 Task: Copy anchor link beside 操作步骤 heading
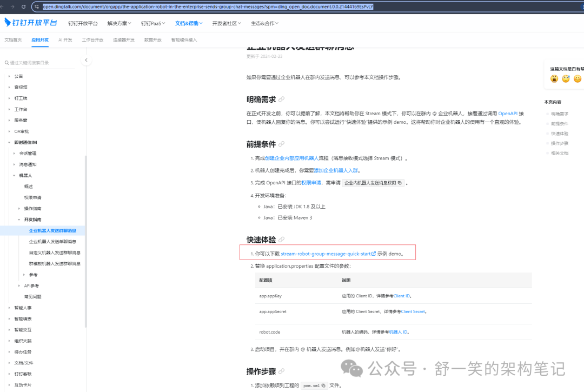[282, 371]
